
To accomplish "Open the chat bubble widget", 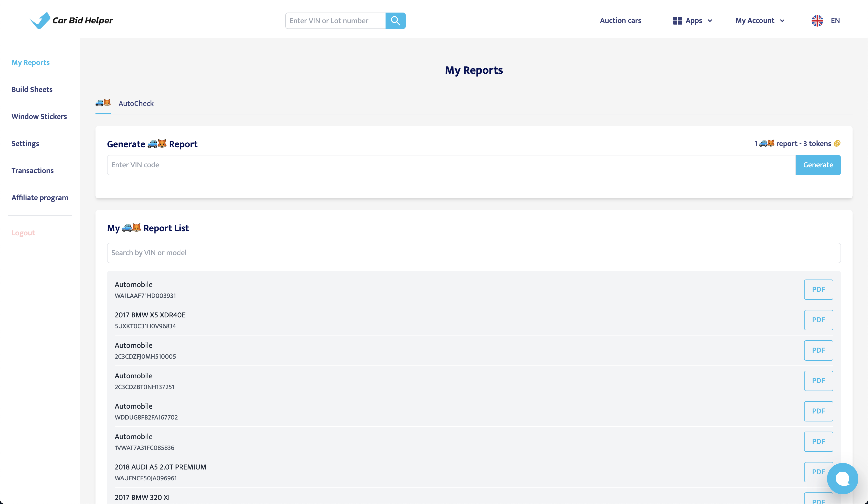I will (842, 478).
